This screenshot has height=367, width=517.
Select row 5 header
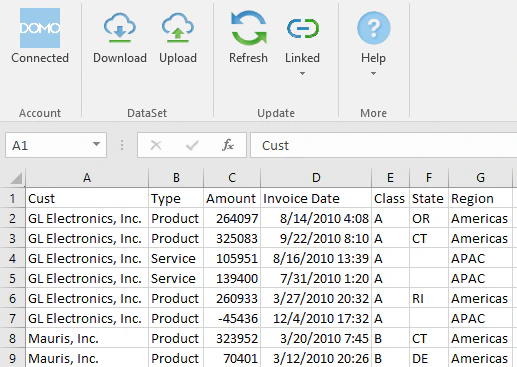pyautogui.click(x=12, y=278)
